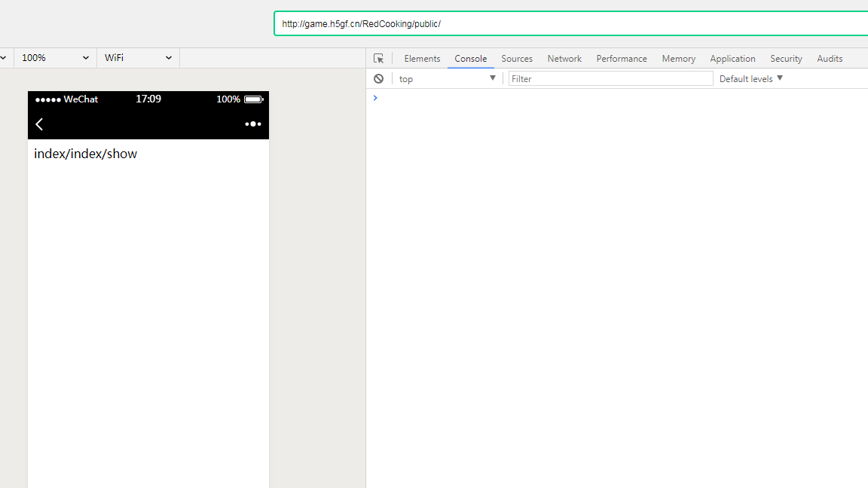The width and height of the screenshot is (868, 488).
Task: Click the battery icon in phone status bar
Action: tap(253, 99)
